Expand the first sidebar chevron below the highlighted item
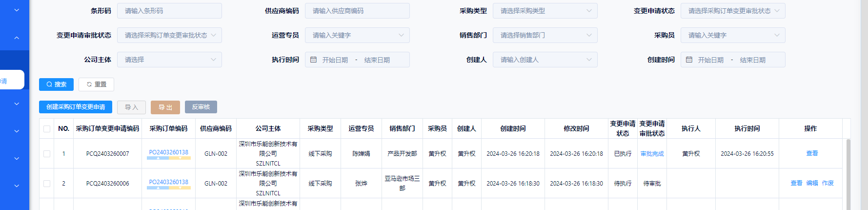The width and height of the screenshot is (868, 210). [17, 104]
